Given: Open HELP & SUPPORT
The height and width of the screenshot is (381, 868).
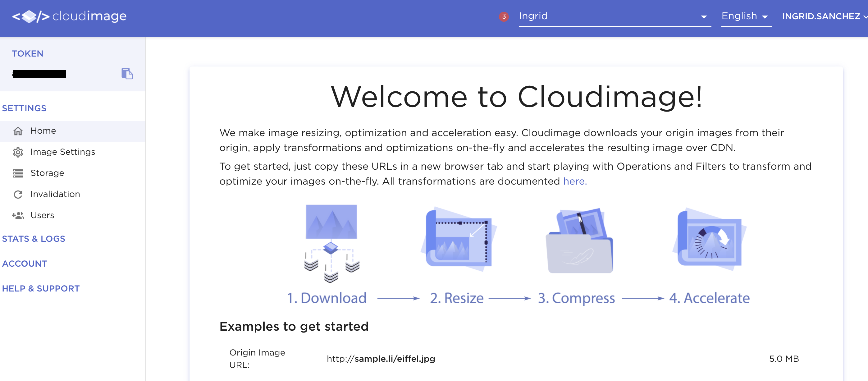Looking at the screenshot, I should [x=41, y=288].
